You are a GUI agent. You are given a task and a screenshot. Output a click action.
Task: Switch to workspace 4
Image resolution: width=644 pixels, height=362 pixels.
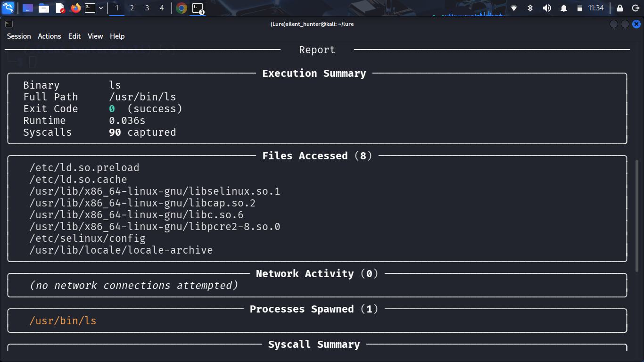(162, 8)
